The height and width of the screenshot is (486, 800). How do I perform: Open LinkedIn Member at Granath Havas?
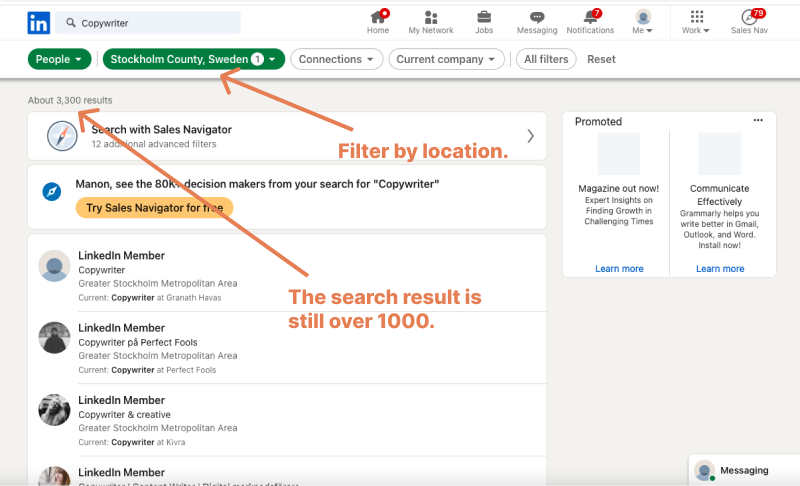point(121,255)
